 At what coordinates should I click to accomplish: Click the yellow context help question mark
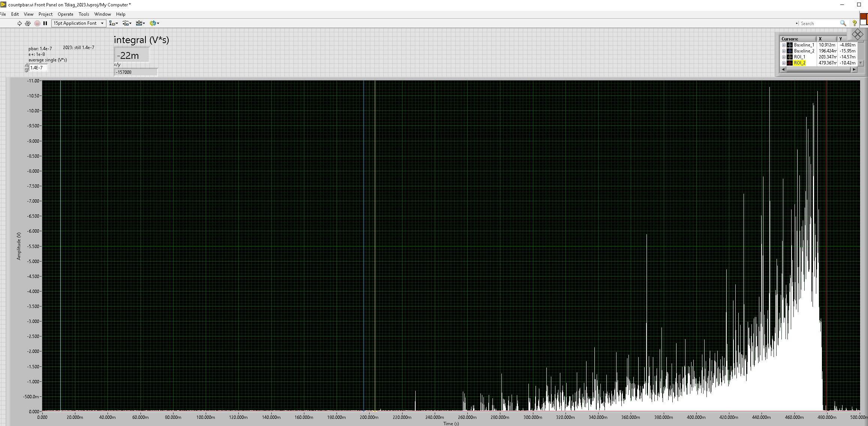[854, 23]
